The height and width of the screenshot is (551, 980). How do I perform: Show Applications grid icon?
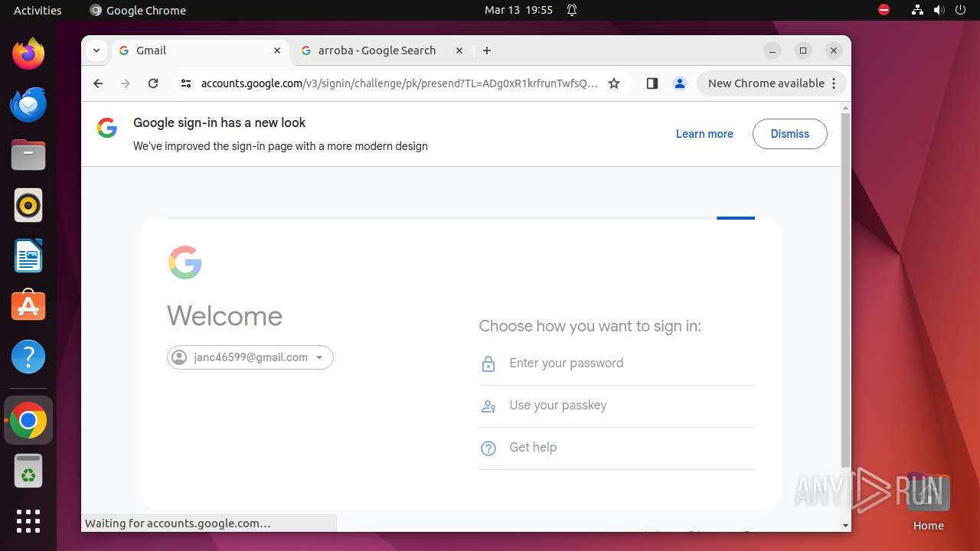point(28,521)
